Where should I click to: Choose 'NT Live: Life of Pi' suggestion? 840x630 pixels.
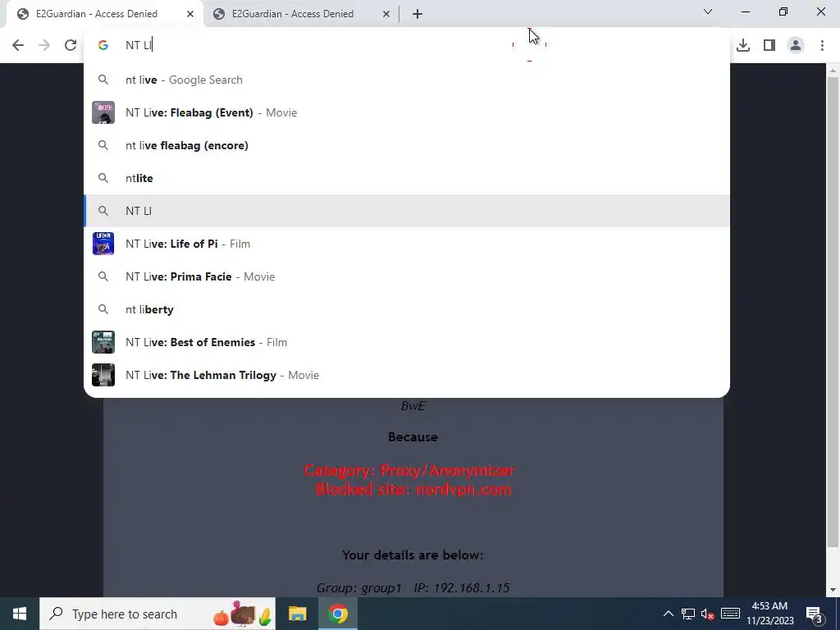(407, 244)
